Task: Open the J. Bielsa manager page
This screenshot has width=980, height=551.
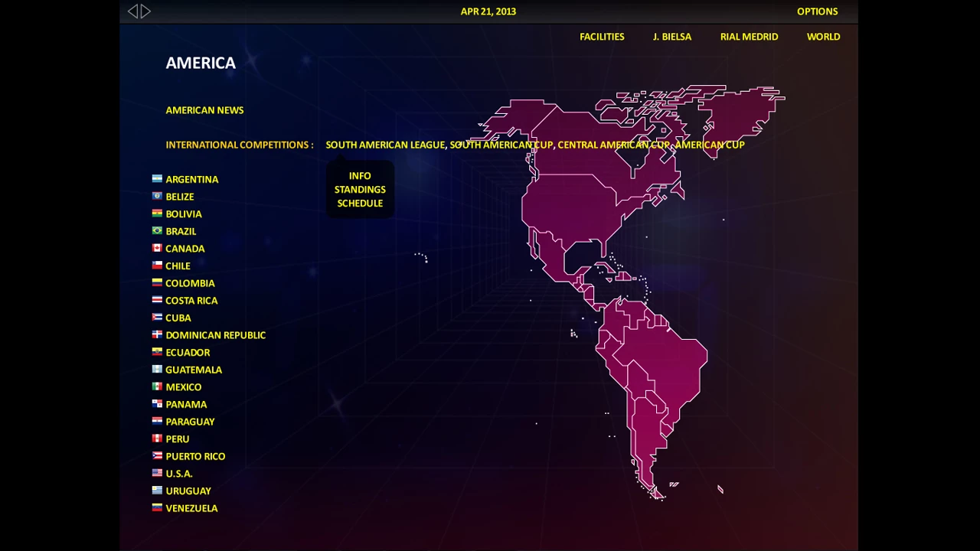Action: coord(672,37)
